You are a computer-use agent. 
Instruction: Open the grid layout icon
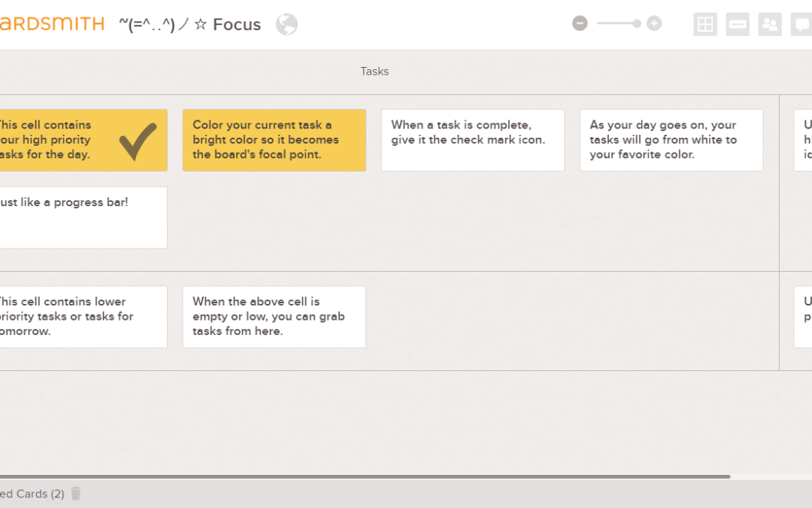[x=704, y=24]
